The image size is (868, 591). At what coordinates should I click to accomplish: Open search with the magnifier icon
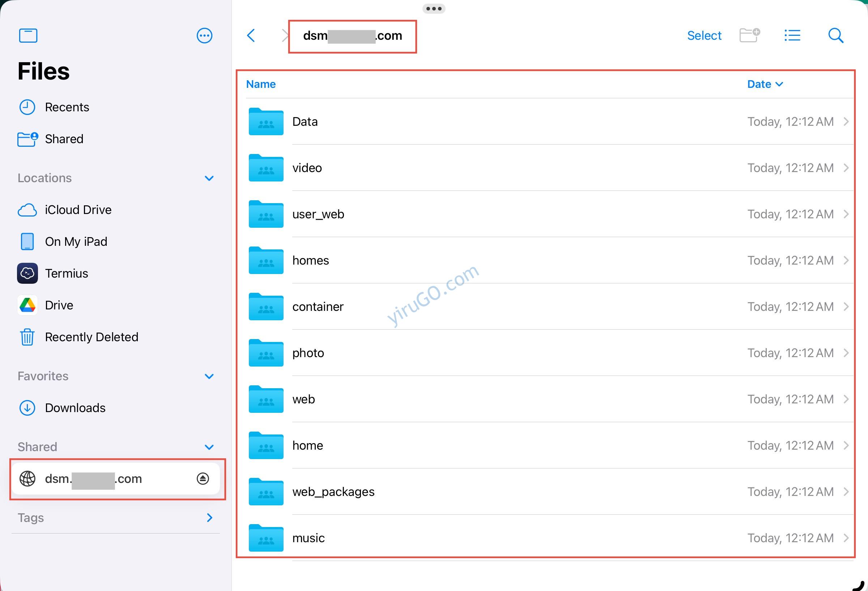(835, 35)
